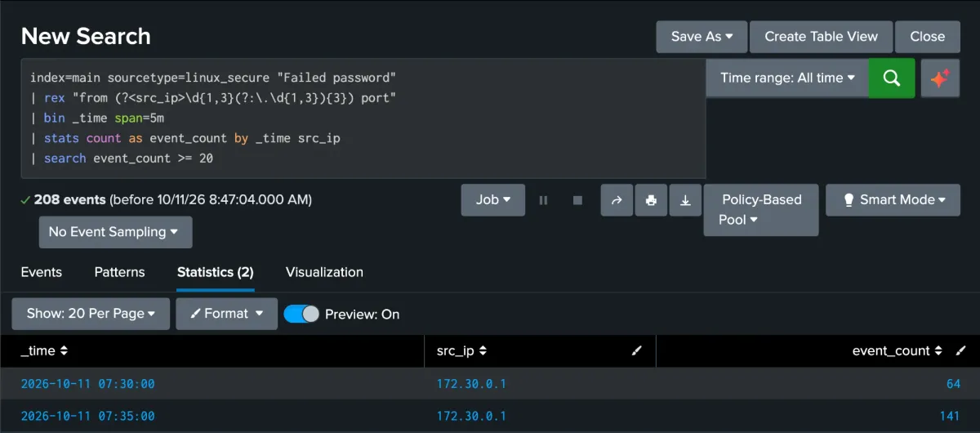Image resolution: width=980 pixels, height=433 pixels.
Task: Open the Time range: All time picker
Action: click(x=787, y=78)
